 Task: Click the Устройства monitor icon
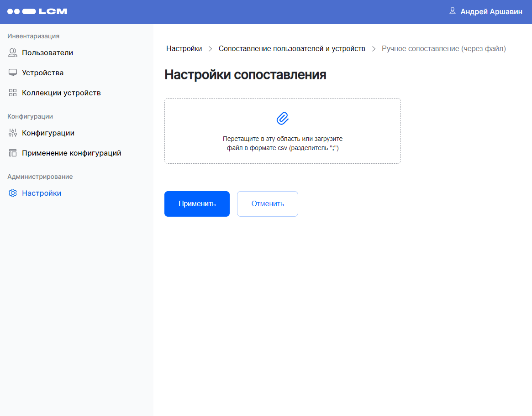(x=13, y=73)
